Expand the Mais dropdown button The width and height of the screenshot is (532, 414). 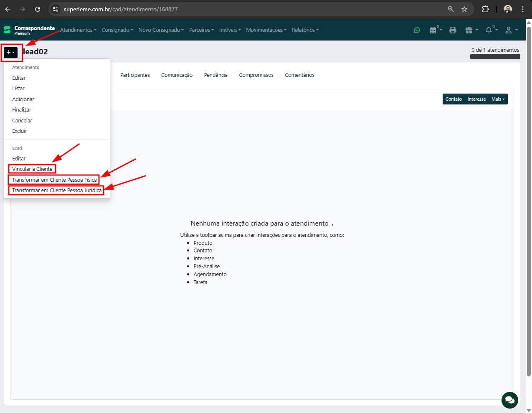pos(498,99)
